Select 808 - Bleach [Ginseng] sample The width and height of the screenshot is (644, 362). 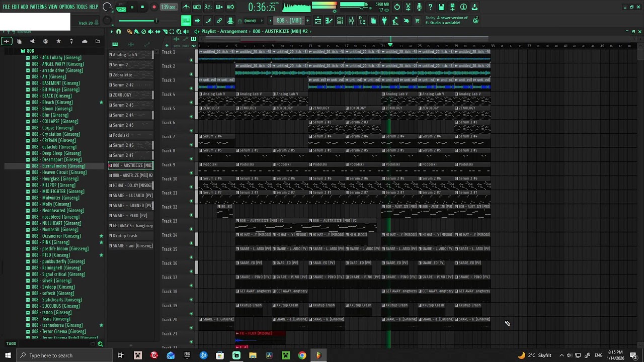(x=52, y=102)
